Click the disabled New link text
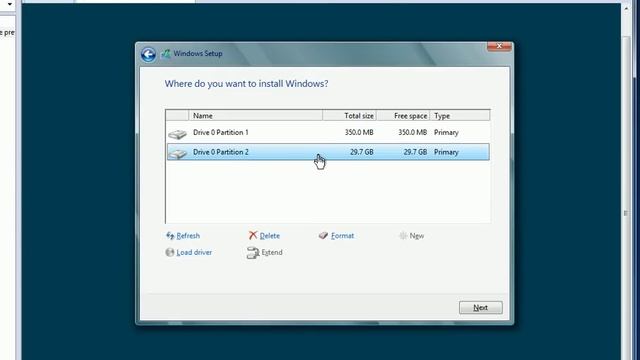The image size is (640, 360). click(417, 236)
